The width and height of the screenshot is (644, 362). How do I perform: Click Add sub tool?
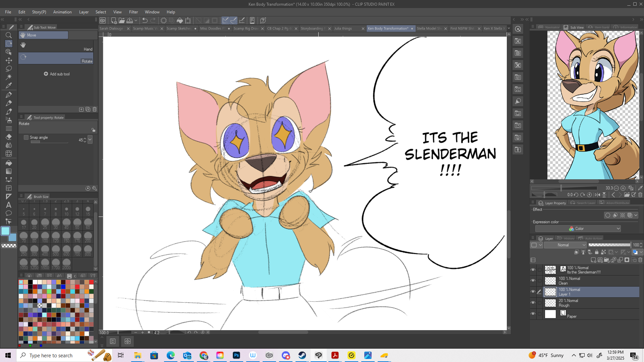pos(57,74)
